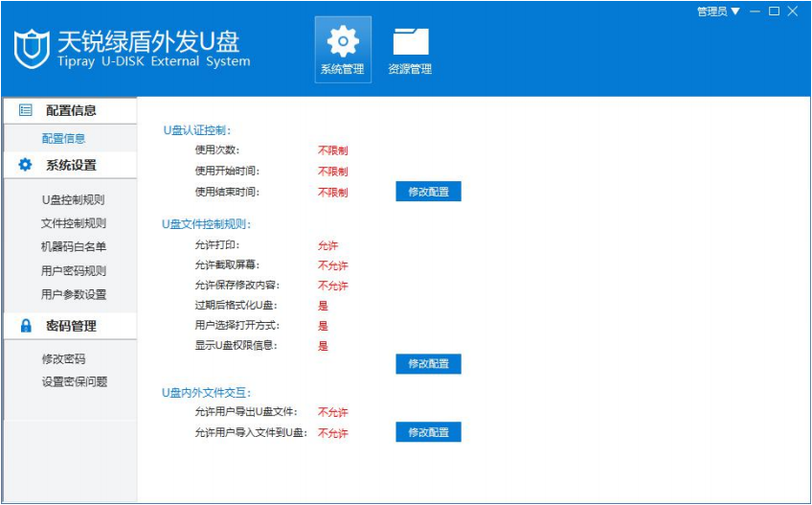Open 文件控制规则 in sidebar
The height and width of the screenshot is (505, 812).
(x=74, y=223)
